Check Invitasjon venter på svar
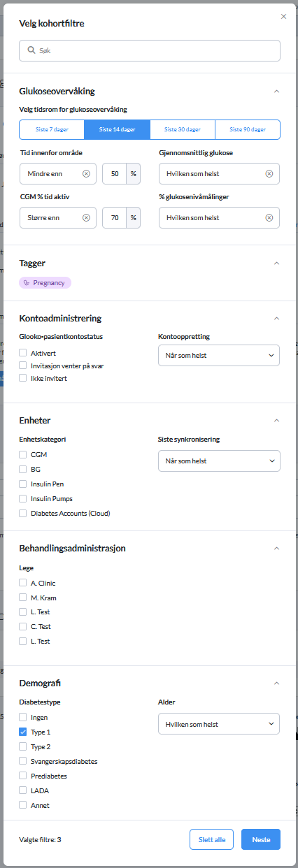This screenshot has width=298, height=868. pos(23,366)
